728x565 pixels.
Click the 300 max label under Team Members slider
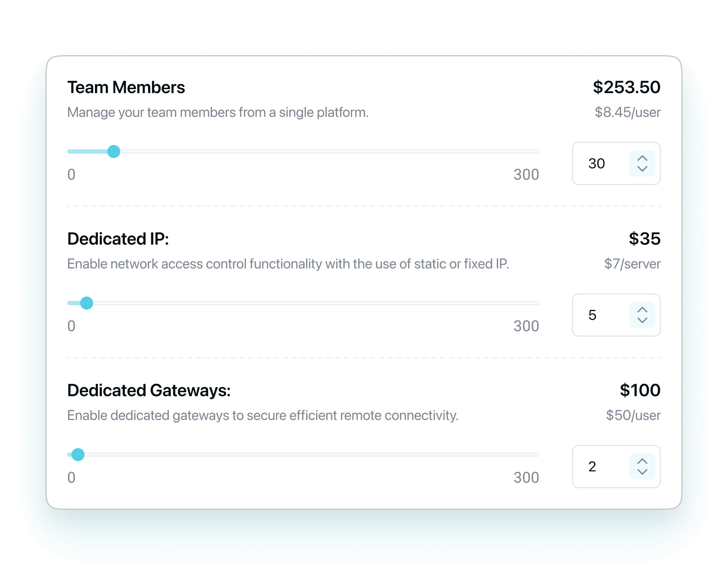point(526,175)
